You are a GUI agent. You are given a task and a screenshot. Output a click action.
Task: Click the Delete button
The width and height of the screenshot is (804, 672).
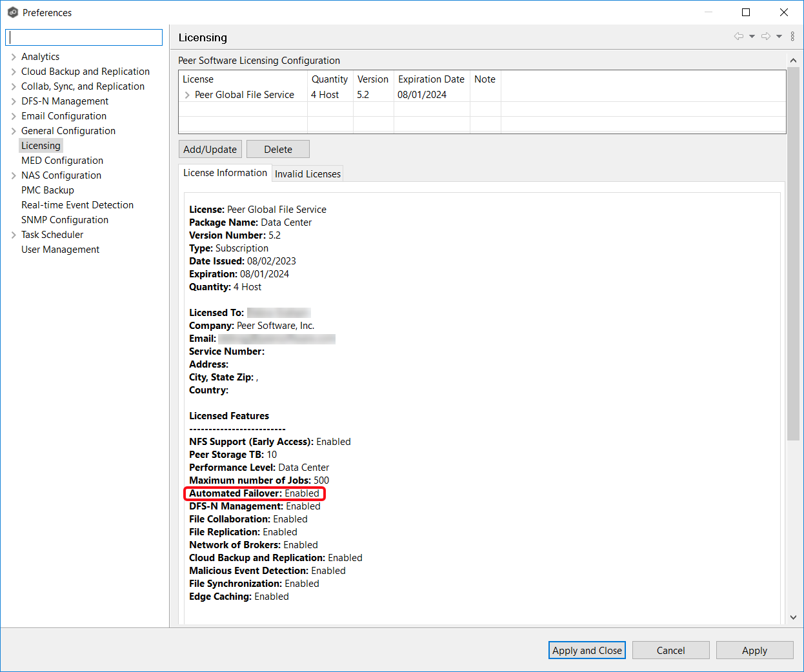point(277,149)
